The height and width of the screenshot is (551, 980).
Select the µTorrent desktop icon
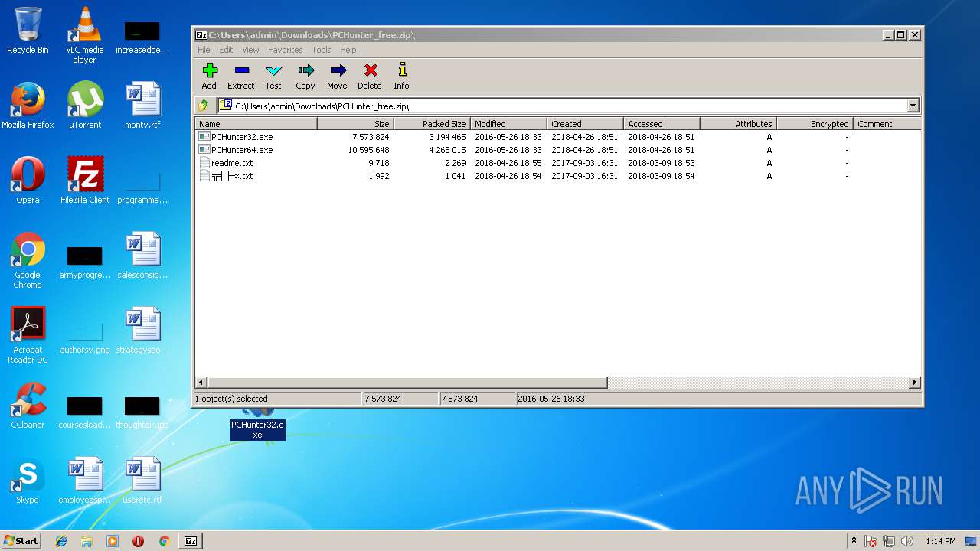[x=85, y=106]
